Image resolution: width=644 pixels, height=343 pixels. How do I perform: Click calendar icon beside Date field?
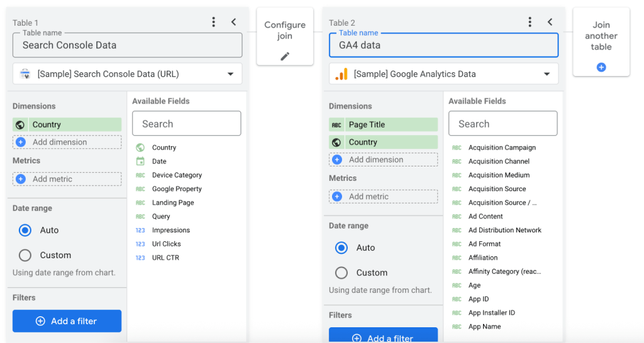(x=140, y=161)
